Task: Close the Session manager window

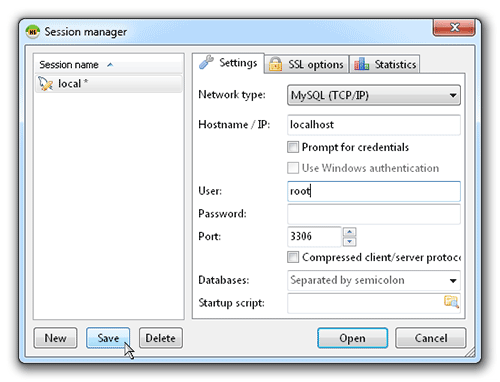Action: pyautogui.click(x=454, y=27)
